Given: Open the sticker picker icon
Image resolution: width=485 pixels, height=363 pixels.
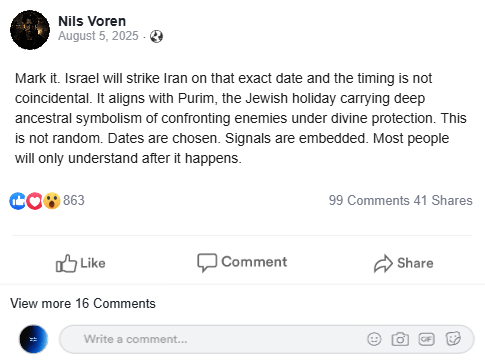Looking at the screenshot, I should click(453, 339).
